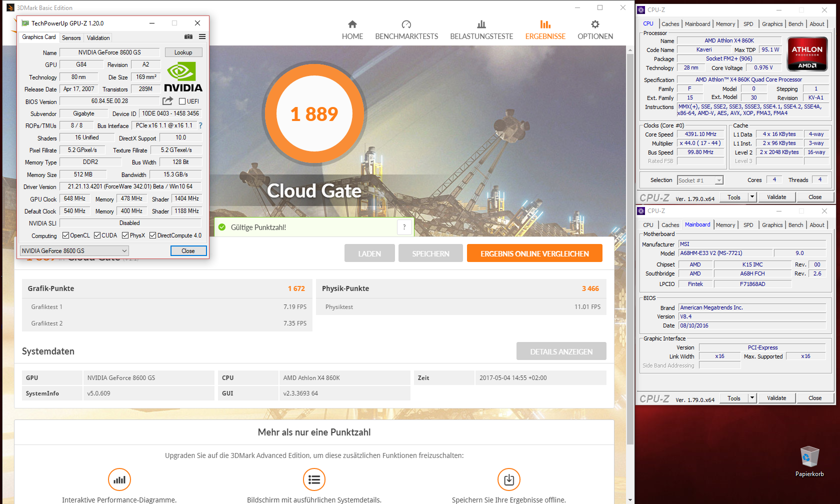Click Bus Interface question mark in GPU-Z
This screenshot has height=504, width=840.
tap(200, 125)
